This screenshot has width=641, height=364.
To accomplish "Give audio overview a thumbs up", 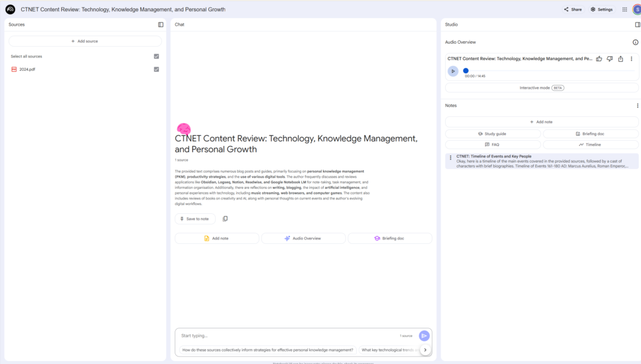I will (599, 59).
